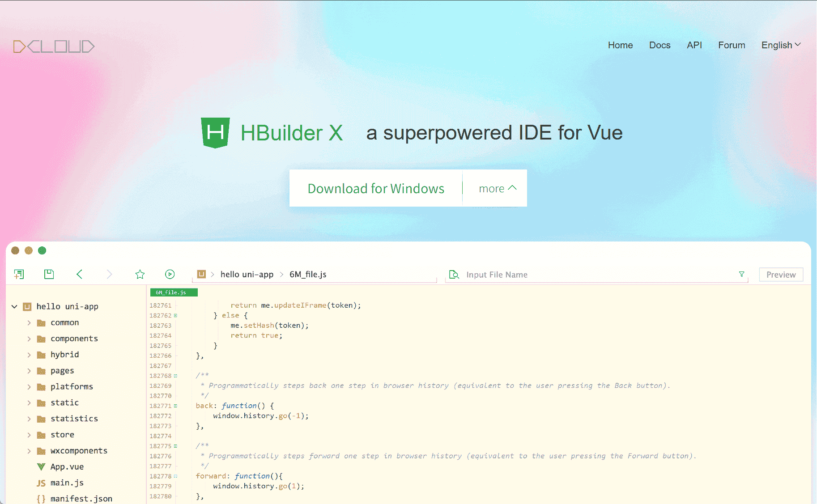This screenshot has width=817, height=504.
Task: Navigate forward with the right arrow icon
Action: (x=109, y=274)
